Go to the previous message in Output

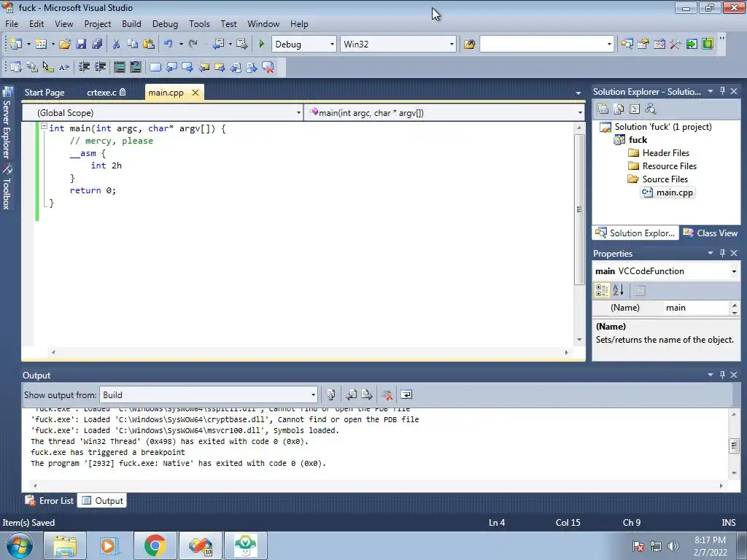coord(351,394)
